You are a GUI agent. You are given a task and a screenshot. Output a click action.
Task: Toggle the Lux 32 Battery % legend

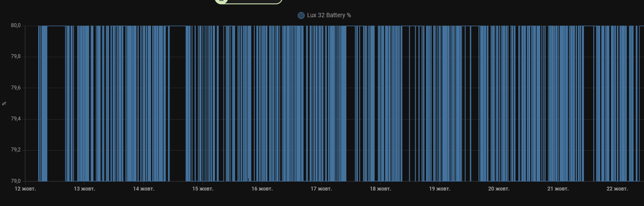(x=324, y=15)
